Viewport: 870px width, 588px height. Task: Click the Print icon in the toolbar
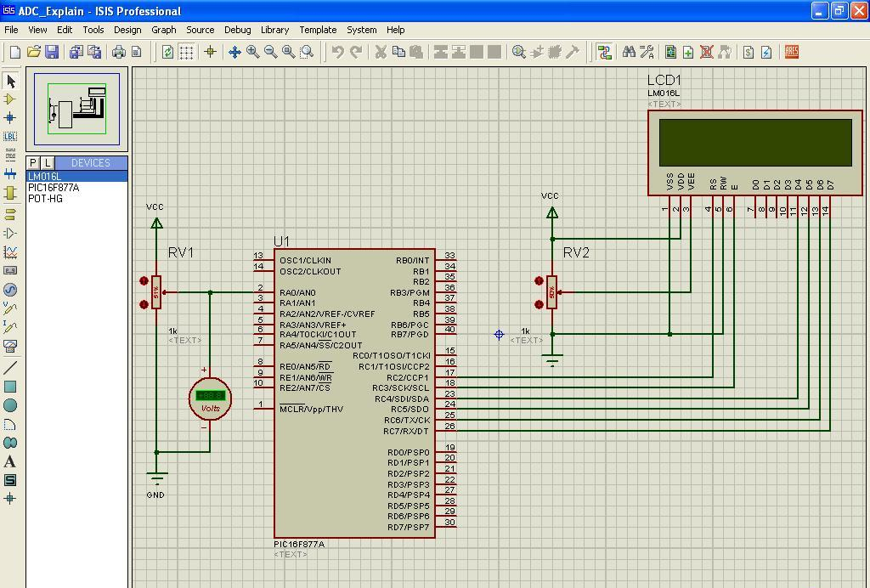119,52
